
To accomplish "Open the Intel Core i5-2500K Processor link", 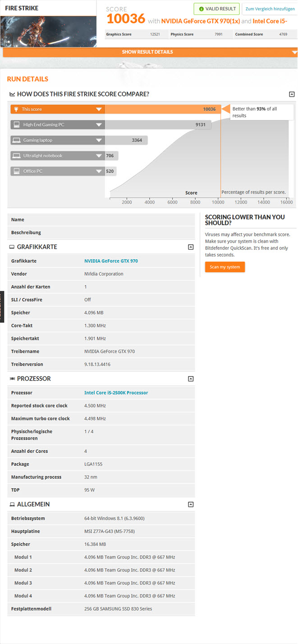I will tap(116, 393).
